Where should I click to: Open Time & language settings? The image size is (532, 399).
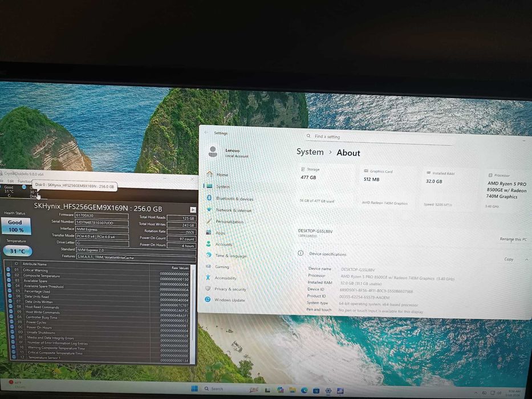click(226, 255)
